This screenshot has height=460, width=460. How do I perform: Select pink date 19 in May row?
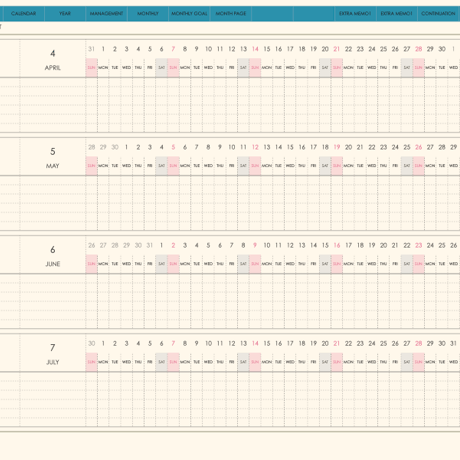tap(337, 147)
